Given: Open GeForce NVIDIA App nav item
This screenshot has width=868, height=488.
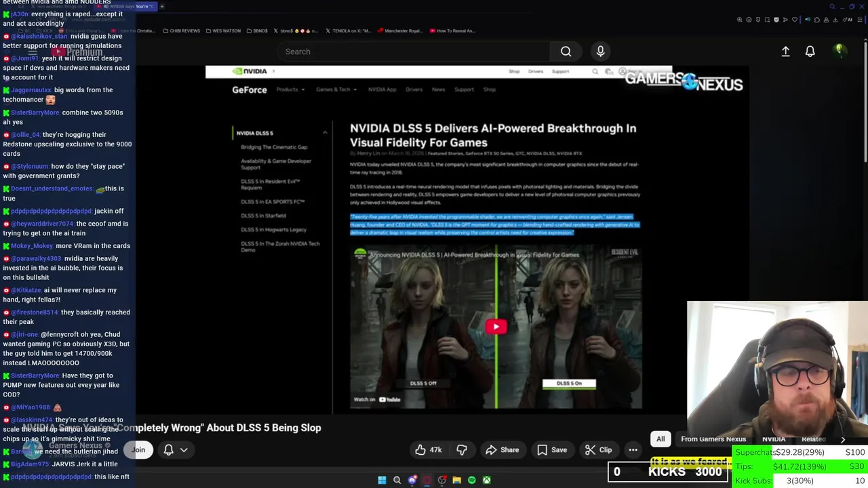Looking at the screenshot, I should (x=382, y=89).
